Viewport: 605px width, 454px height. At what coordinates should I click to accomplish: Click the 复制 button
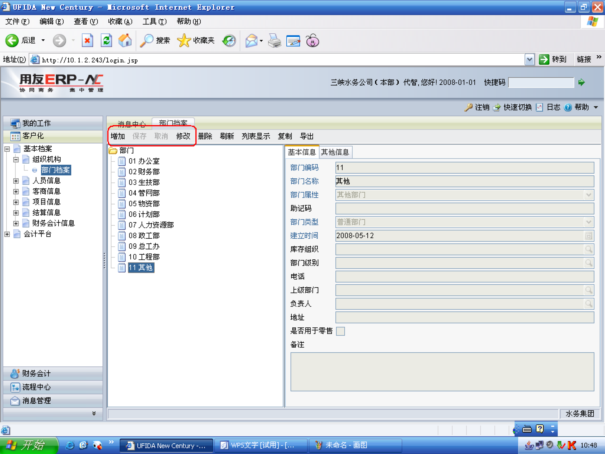tap(285, 136)
